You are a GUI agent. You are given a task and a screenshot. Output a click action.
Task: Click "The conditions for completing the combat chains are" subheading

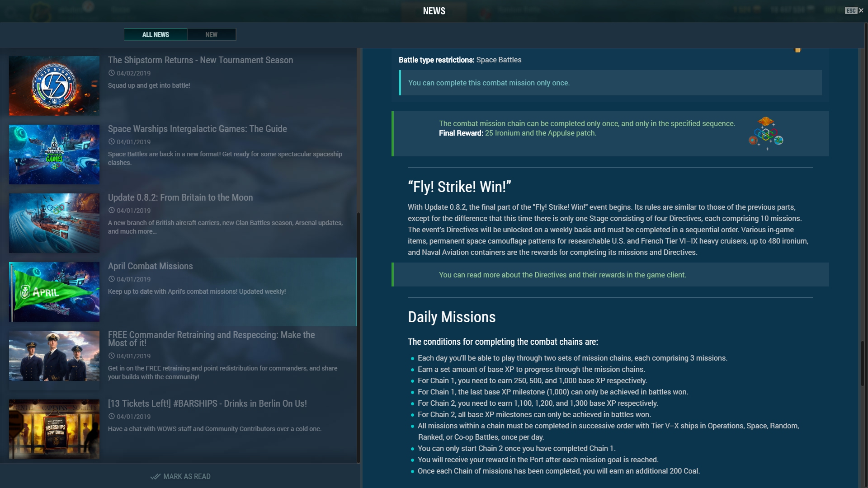tap(503, 342)
